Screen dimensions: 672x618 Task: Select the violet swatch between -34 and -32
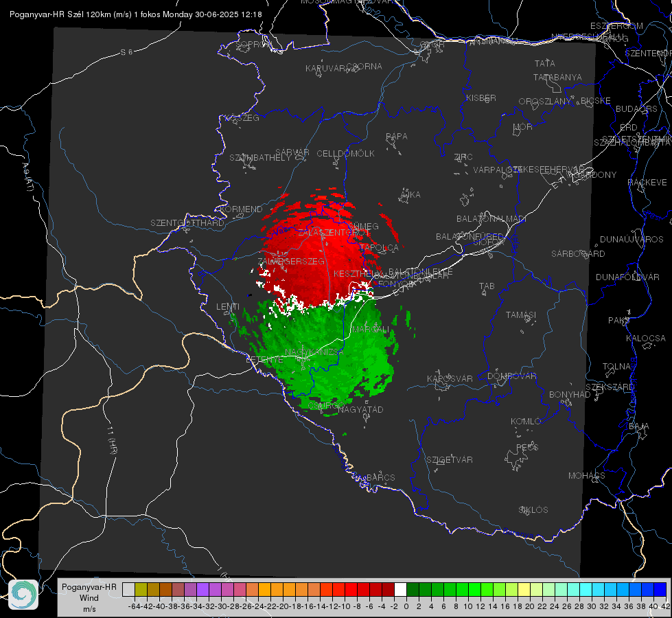(202, 589)
